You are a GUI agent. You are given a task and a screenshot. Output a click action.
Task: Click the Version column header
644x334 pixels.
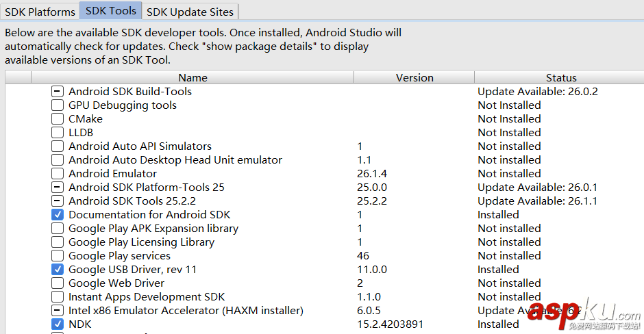[x=414, y=77]
